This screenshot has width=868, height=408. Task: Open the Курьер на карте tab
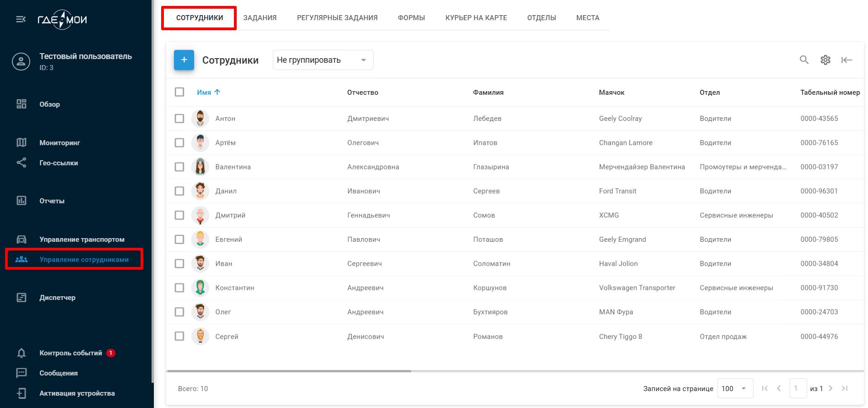pos(476,18)
